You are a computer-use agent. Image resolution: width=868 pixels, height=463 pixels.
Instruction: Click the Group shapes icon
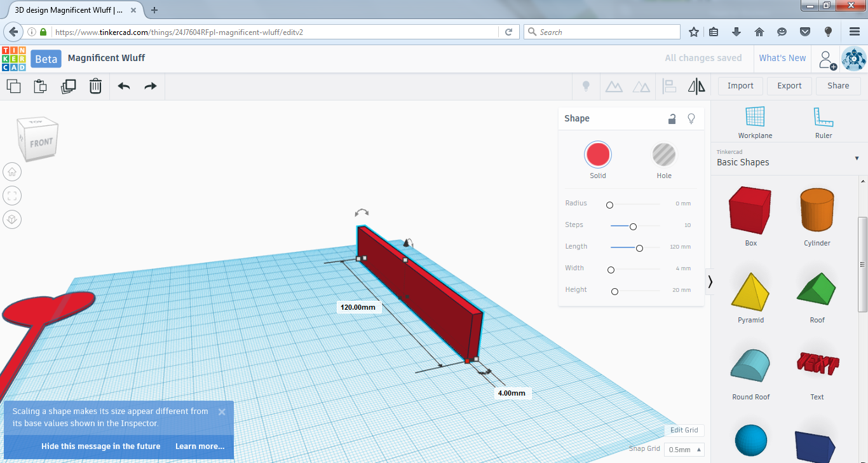coord(614,86)
